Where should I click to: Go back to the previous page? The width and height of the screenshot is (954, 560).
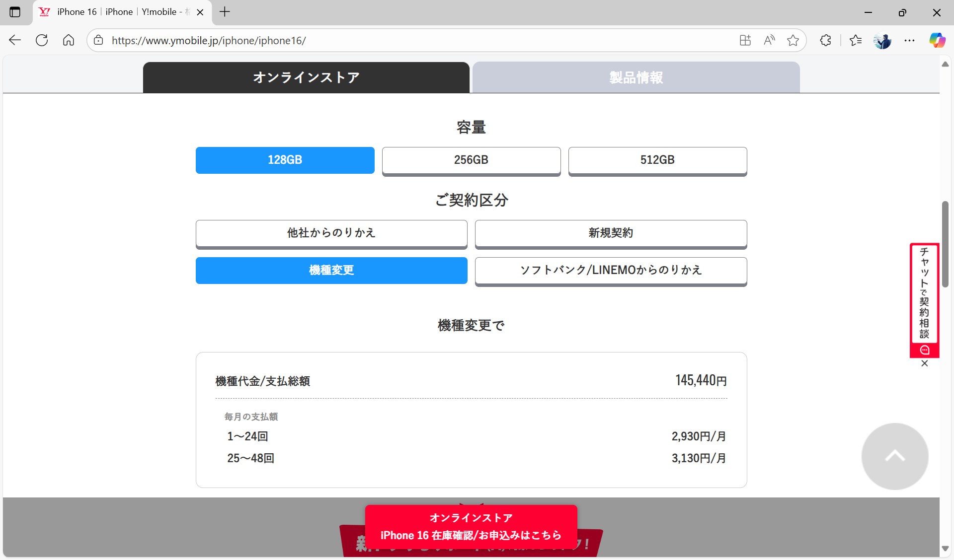tap(15, 40)
